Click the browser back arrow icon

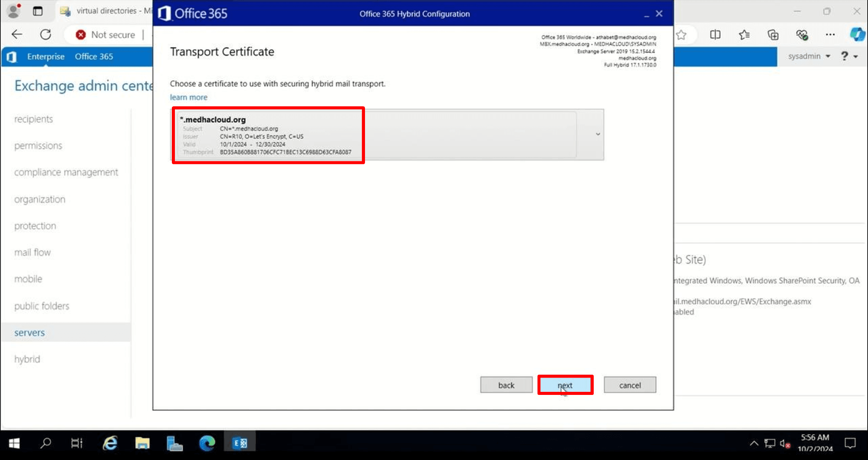tap(17, 35)
